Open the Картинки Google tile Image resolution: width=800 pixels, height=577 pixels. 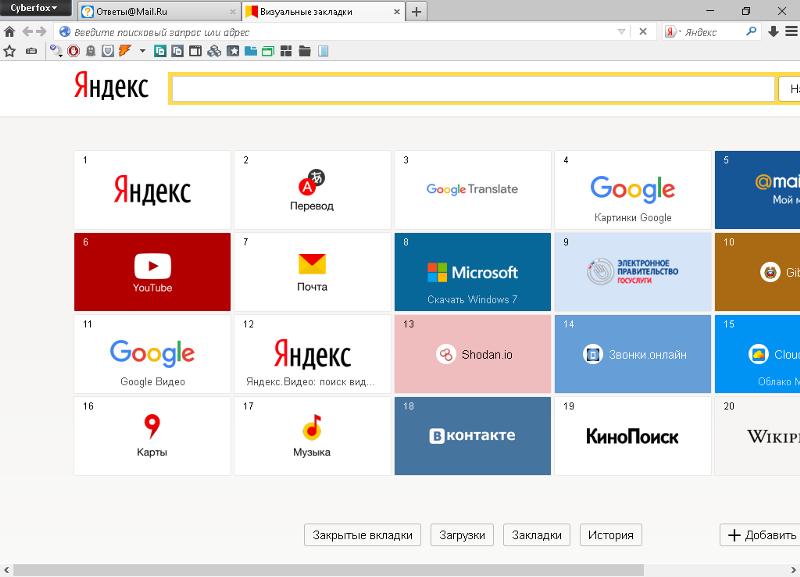coord(633,190)
